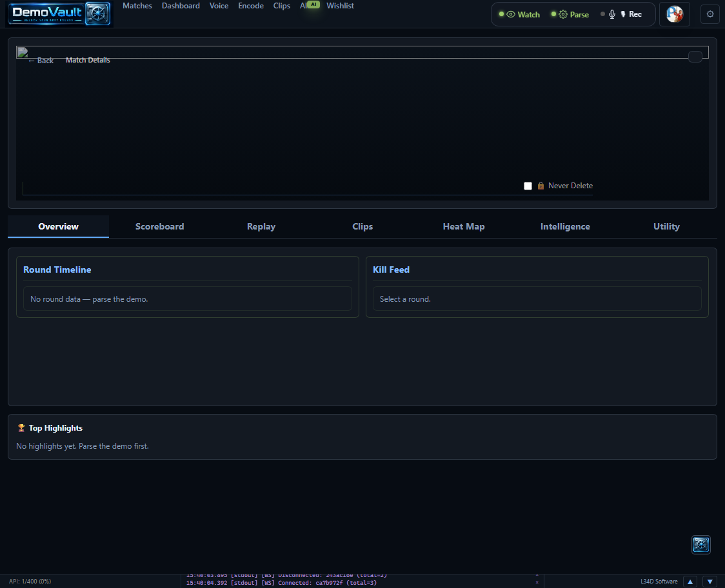The width and height of the screenshot is (725, 588).
Task: Open settings via top-right gear icon
Action: 710,14
